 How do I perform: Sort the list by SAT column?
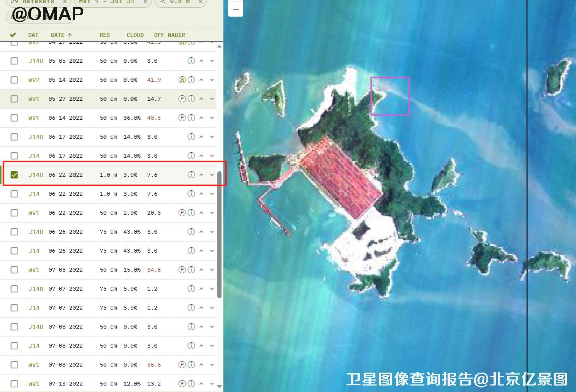(33, 35)
